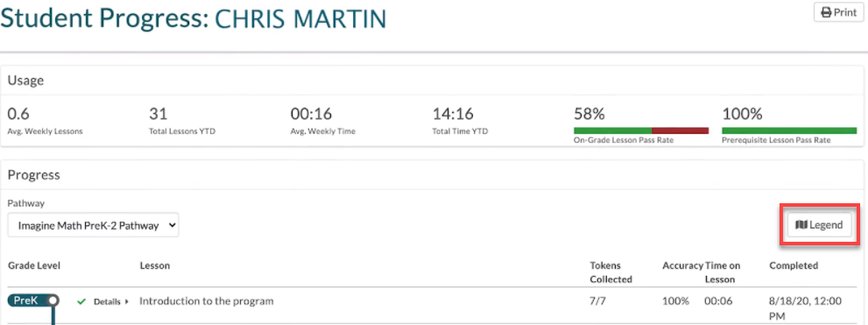Click the Accuracy column header
868x325 pixels.
[682, 265]
